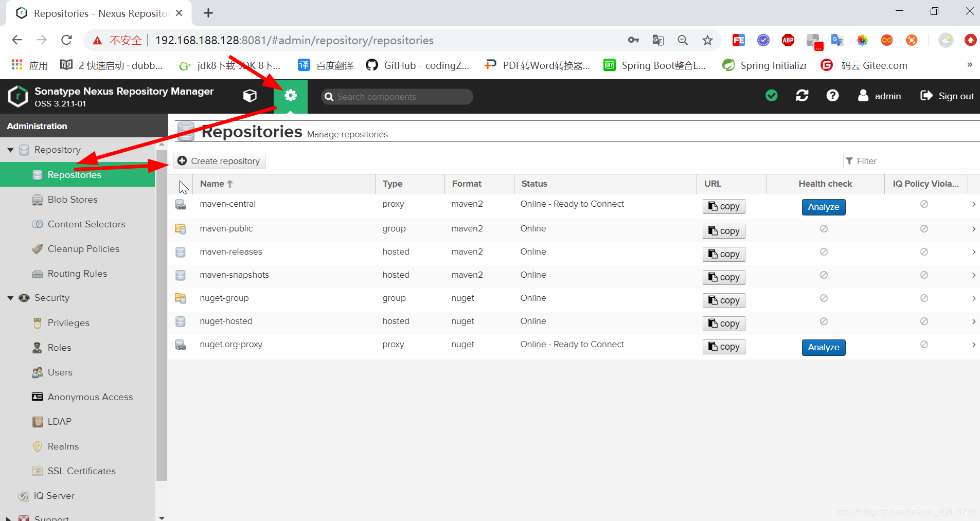Open Anonymous Access in sidebar
The height and width of the screenshot is (521, 980).
tap(77, 397)
